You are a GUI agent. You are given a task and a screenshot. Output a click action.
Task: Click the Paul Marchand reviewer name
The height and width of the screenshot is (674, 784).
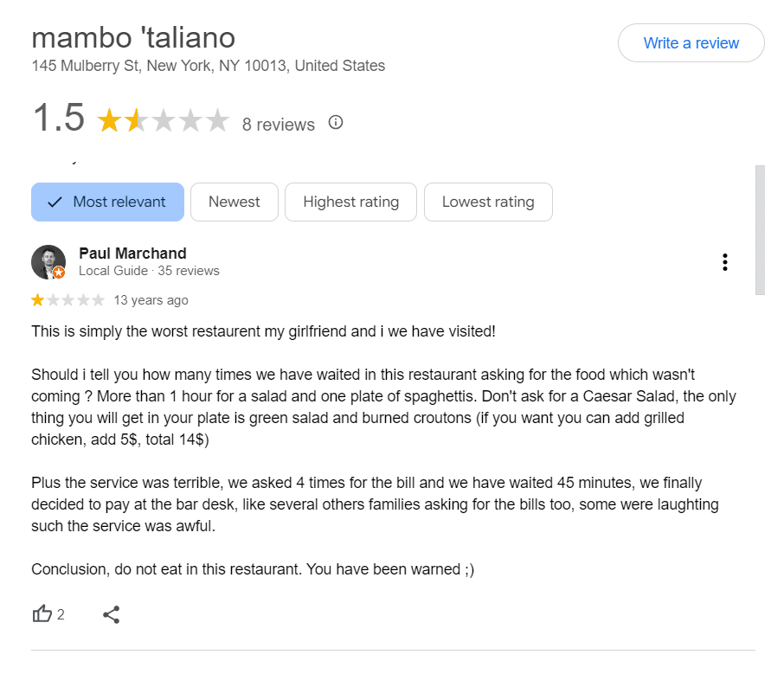[x=132, y=254]
